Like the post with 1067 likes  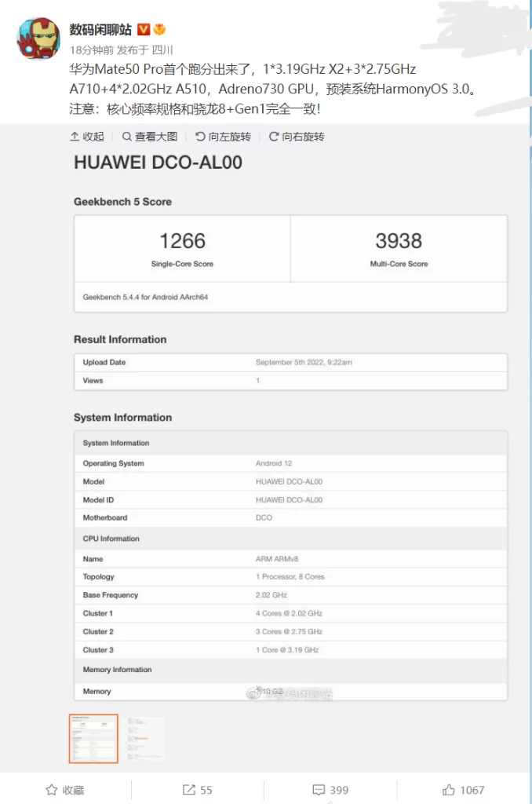point(463,790)
